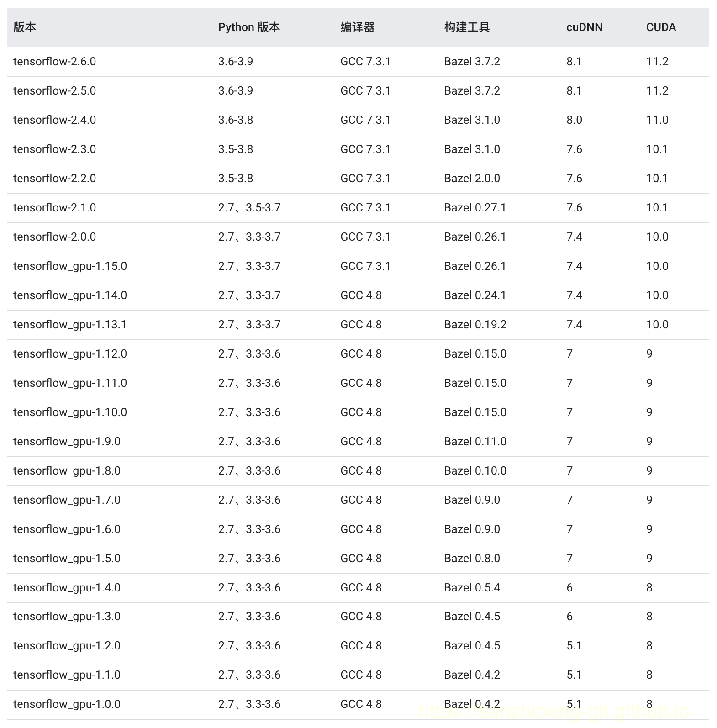
Task: Click the Python 版本 column header
Action: pos(249,27)
